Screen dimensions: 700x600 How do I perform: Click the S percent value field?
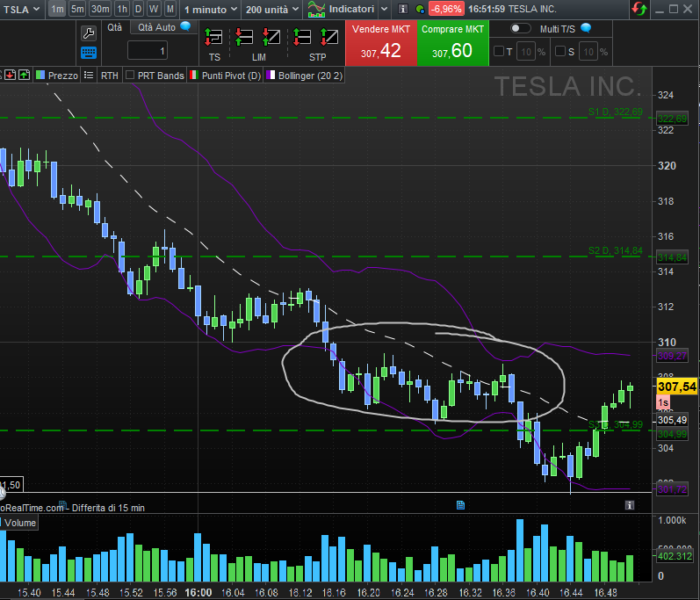588,52
